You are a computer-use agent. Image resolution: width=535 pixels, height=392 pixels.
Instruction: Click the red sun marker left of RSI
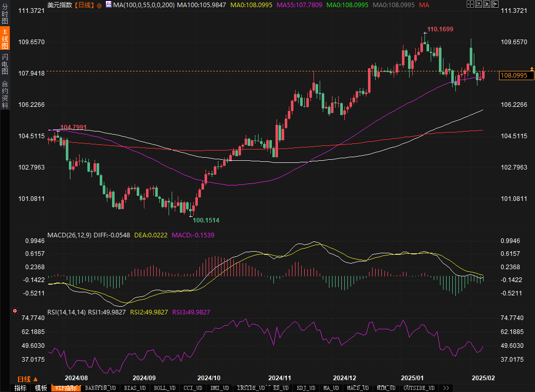[x=15, y=311]
